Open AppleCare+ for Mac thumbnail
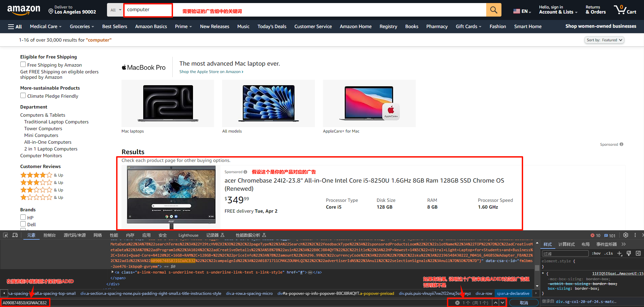Screen dimensions: 644x307 click(369, 103)
